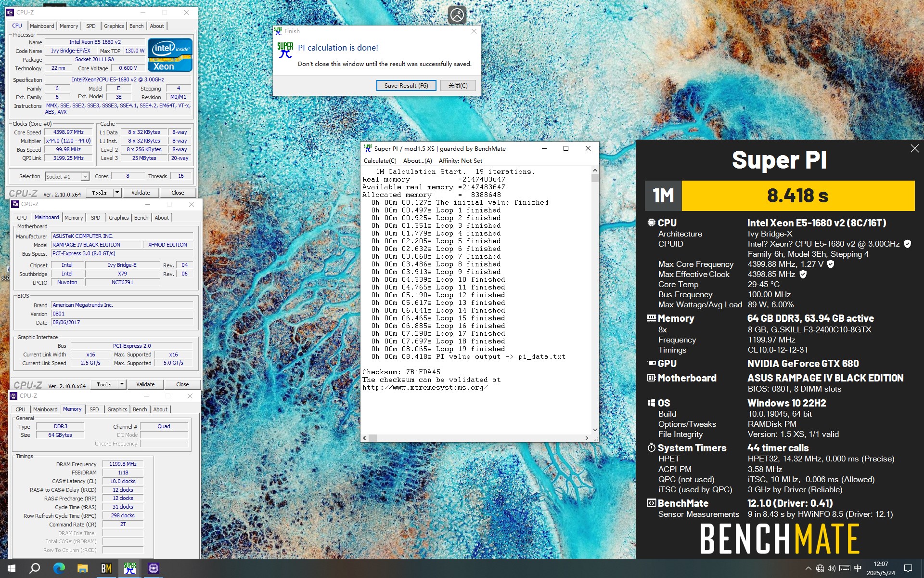Open the BenchMate app in the taskbar
Viewport: 924px width, 578px height.
coord(106,568)
